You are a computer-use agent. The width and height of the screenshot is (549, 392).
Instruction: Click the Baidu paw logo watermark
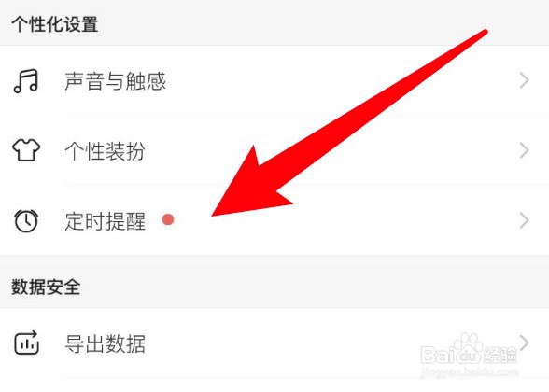(x=468, y=349)
